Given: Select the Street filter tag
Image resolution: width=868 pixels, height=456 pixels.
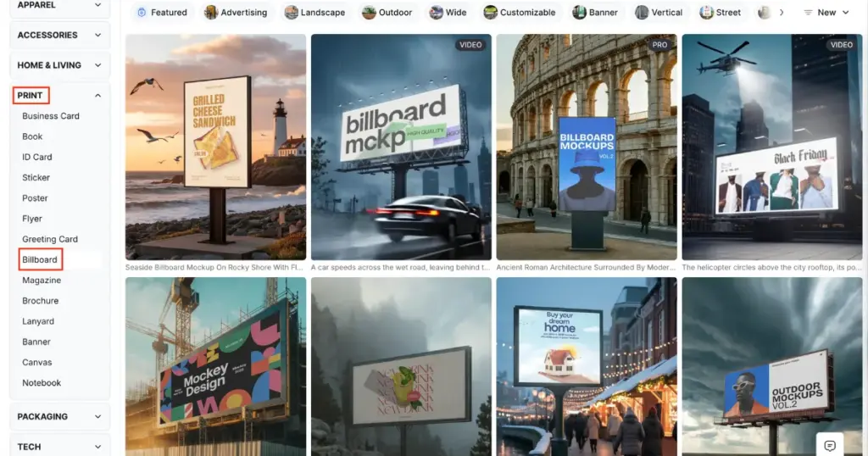Looking at the screenshot, I should pos(721,12).
